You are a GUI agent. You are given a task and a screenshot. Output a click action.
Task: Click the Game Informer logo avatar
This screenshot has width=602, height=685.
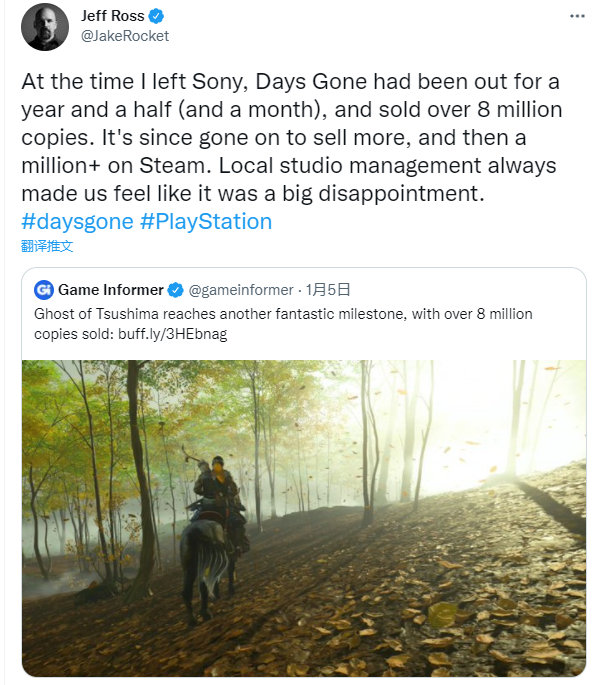pyautogui.click(x=44, y=290)
